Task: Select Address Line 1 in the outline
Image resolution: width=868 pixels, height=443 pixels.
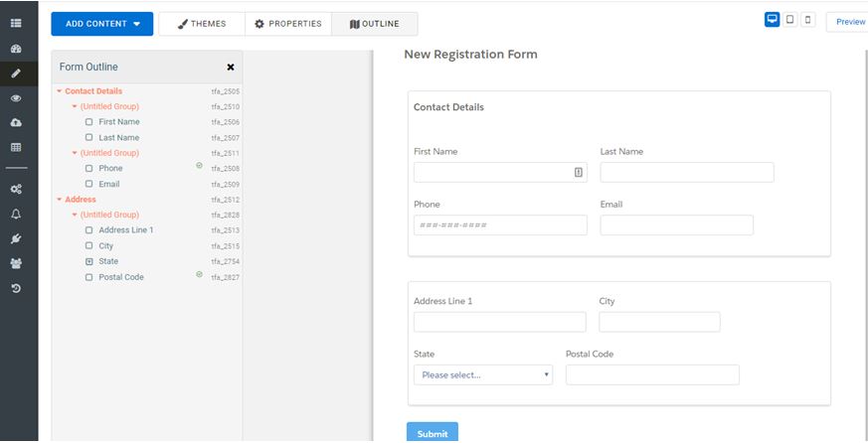Action: (x=126, y=230)
